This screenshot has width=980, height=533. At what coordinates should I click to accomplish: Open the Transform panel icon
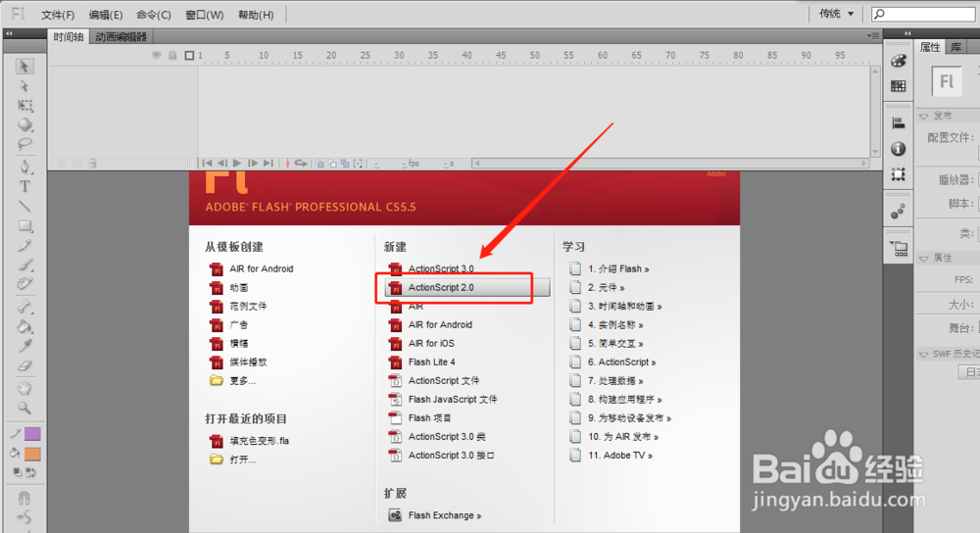(x=898, y=174)
